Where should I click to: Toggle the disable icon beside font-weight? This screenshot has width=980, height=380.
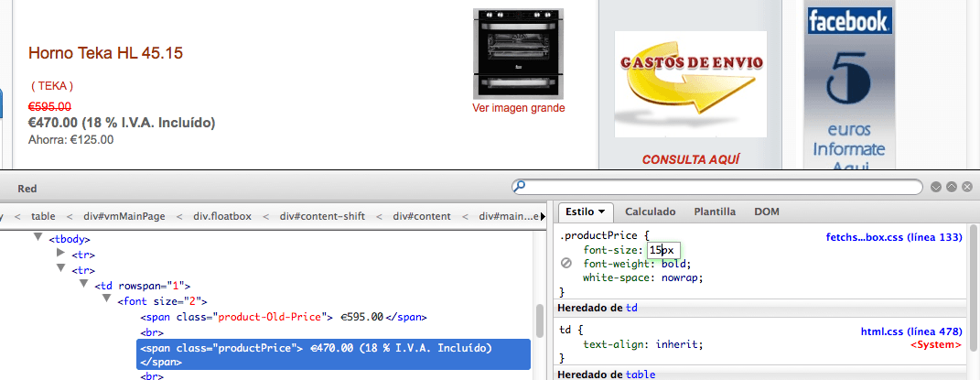(567, 264)
